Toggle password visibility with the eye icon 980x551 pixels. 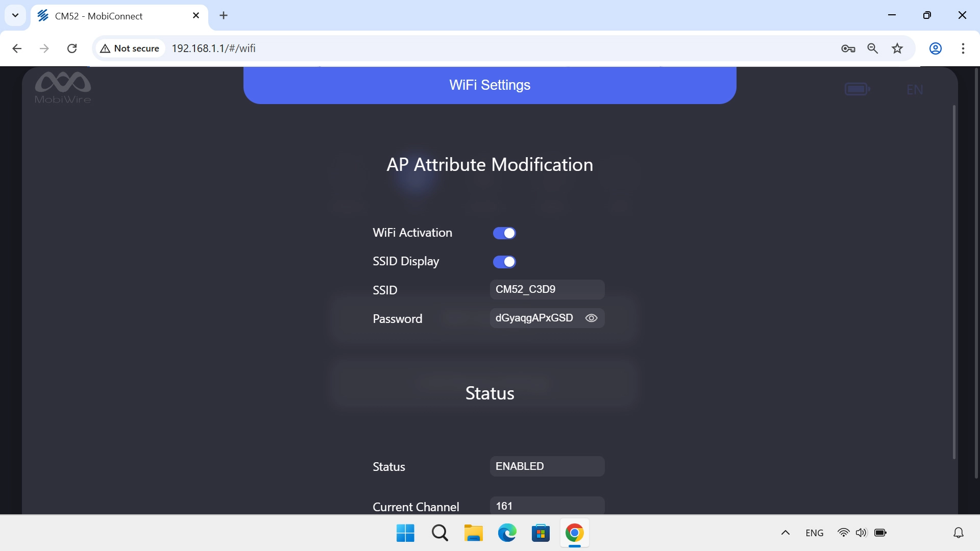(x=591, y=318)
